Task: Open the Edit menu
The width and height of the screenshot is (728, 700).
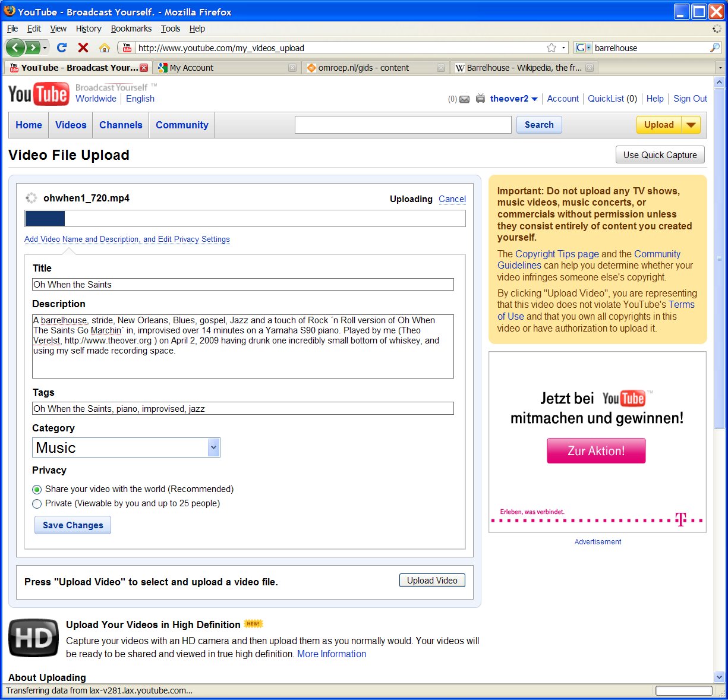Action: click(34, 29)
